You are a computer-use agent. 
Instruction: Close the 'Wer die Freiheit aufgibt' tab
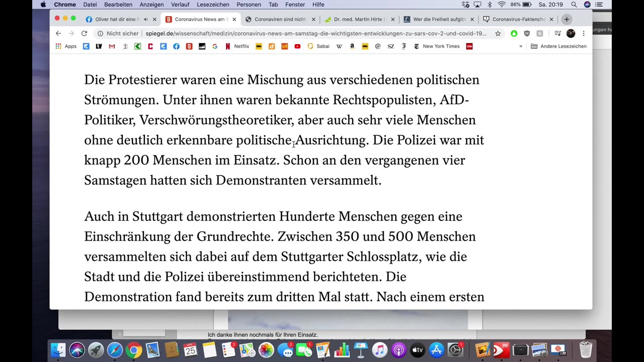click(x=472, y=20)
